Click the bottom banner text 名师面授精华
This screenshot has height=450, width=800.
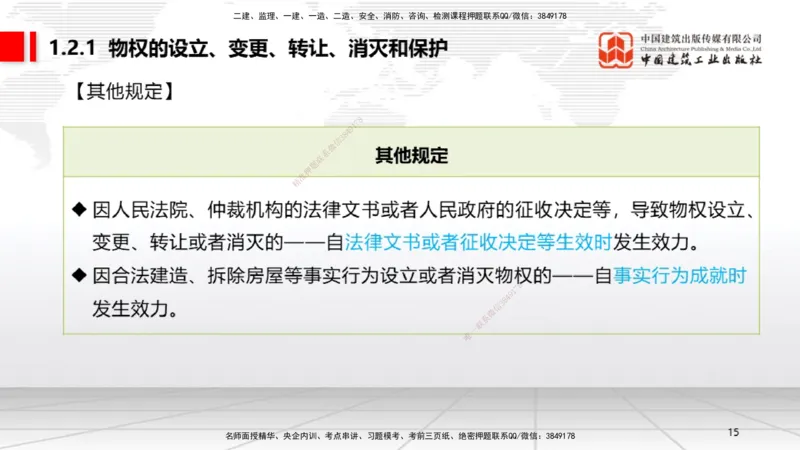pyautogui.click(x=400, y=436)
